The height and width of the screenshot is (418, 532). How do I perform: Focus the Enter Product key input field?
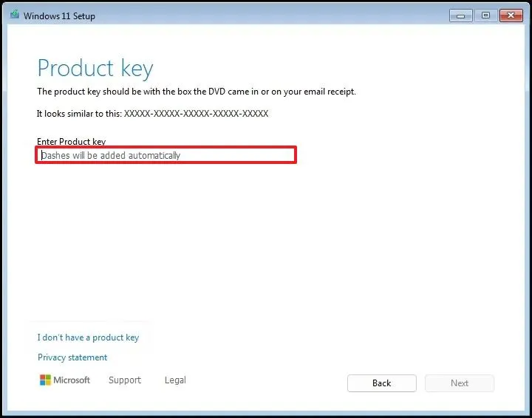pos(166,155)
